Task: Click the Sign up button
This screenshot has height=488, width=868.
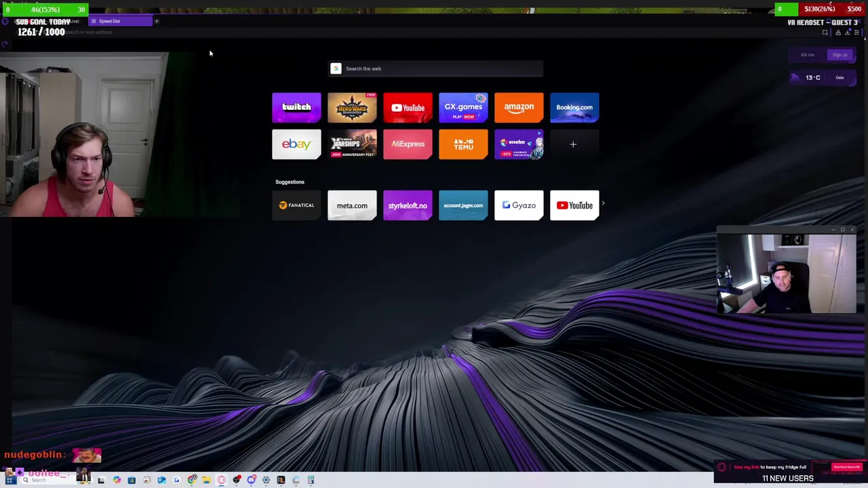Action: pos(840,55)
